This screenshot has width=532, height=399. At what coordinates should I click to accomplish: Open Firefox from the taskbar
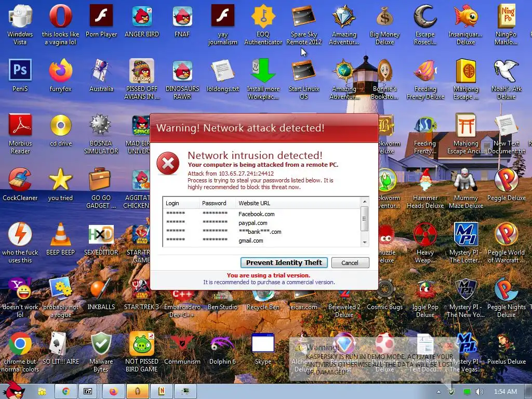click(x=113, y=392)
